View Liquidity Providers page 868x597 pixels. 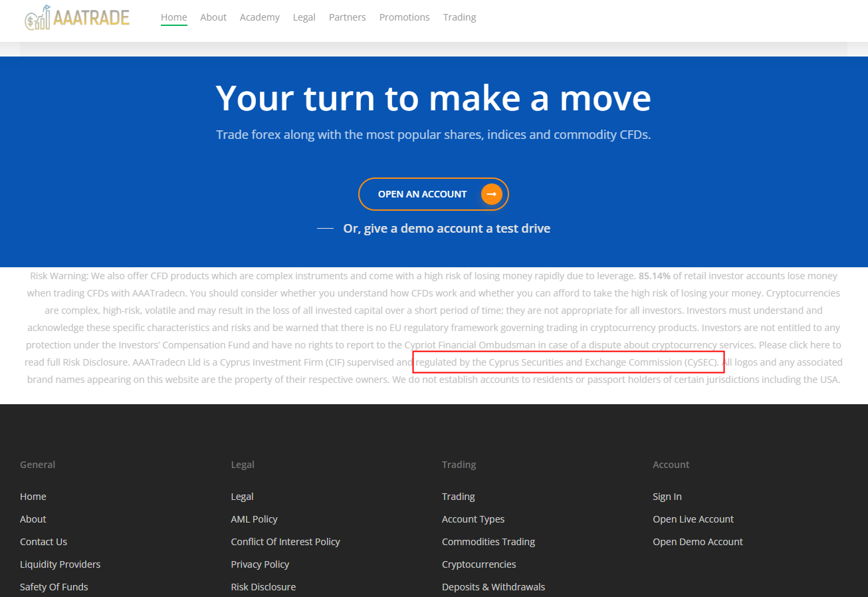[60, 564]
